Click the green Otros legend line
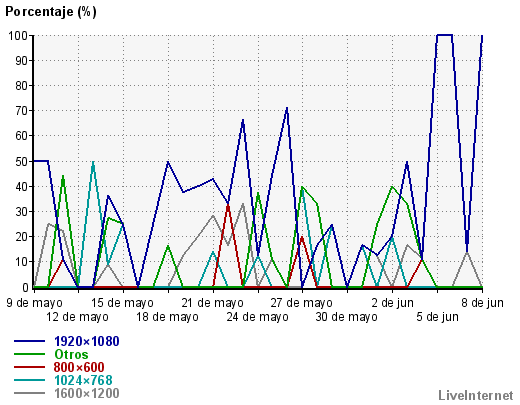This screenshot has height=405, width=520. pos(29,354)
